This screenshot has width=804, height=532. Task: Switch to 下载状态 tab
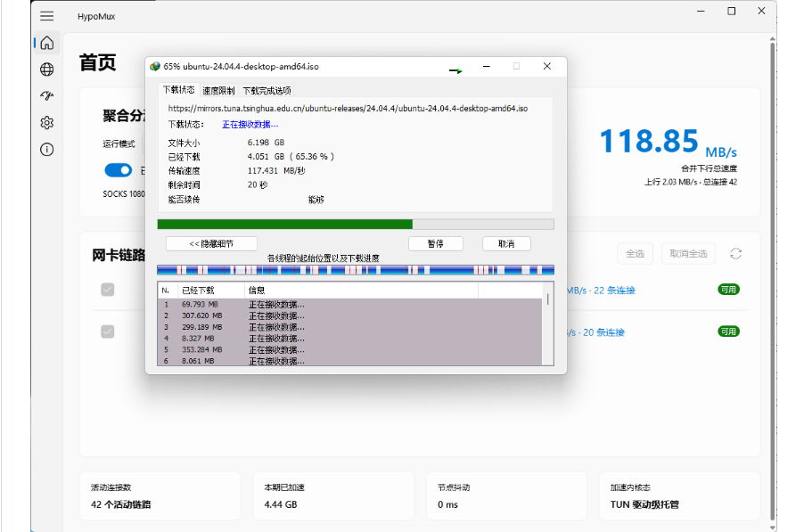tap(178, 90)
